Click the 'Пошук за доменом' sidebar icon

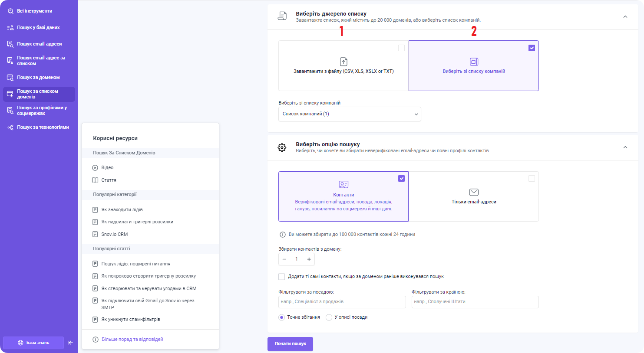click(x=10, y=77)
